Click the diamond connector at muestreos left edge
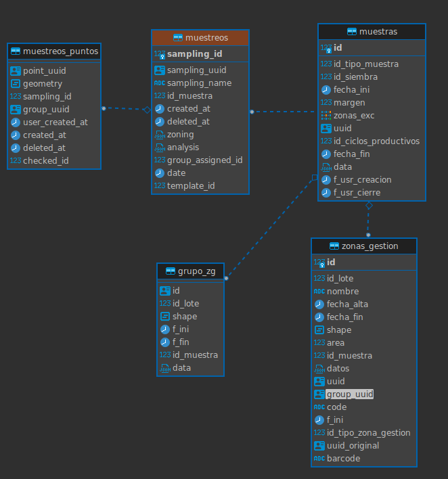The height and width of the screenshot is (479, 448). click(x=148, y=110)
